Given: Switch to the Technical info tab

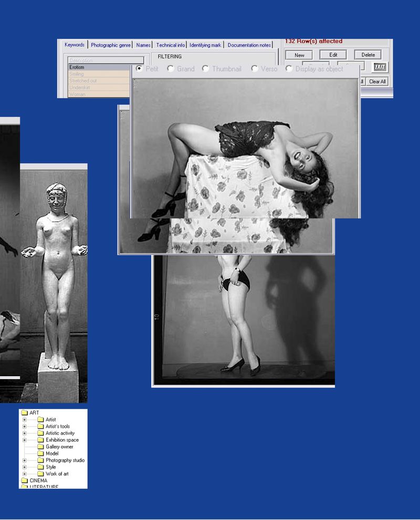Looking at the screenshot, I should (171, 45).
